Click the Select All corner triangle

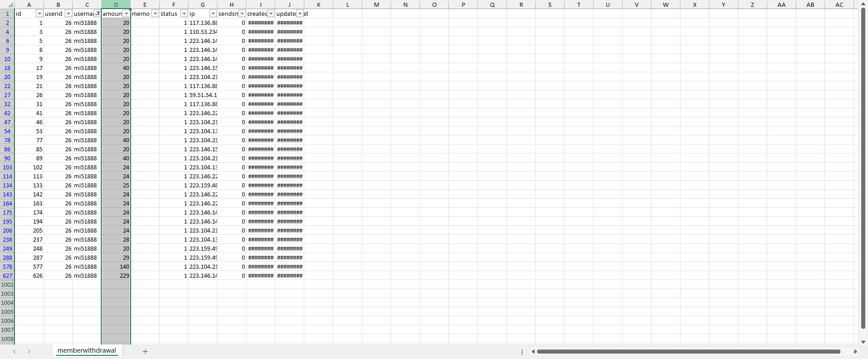tap(10, 5)
